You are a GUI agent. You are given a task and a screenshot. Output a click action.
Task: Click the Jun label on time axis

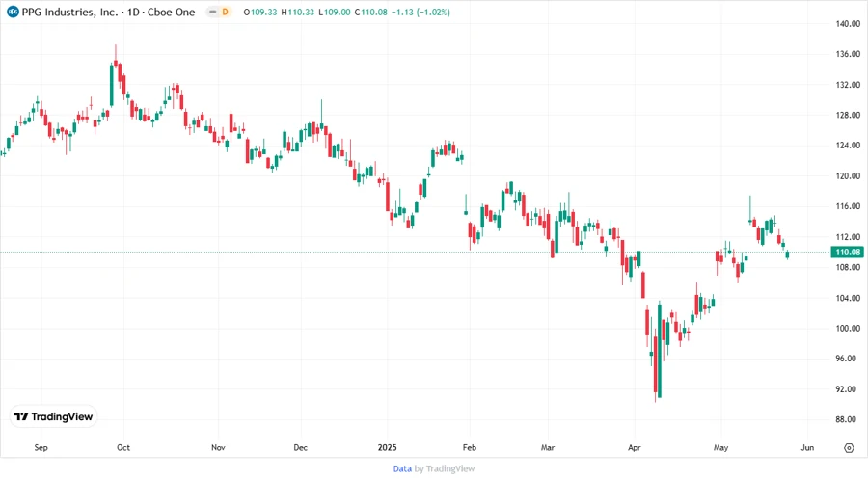(807, 447)
